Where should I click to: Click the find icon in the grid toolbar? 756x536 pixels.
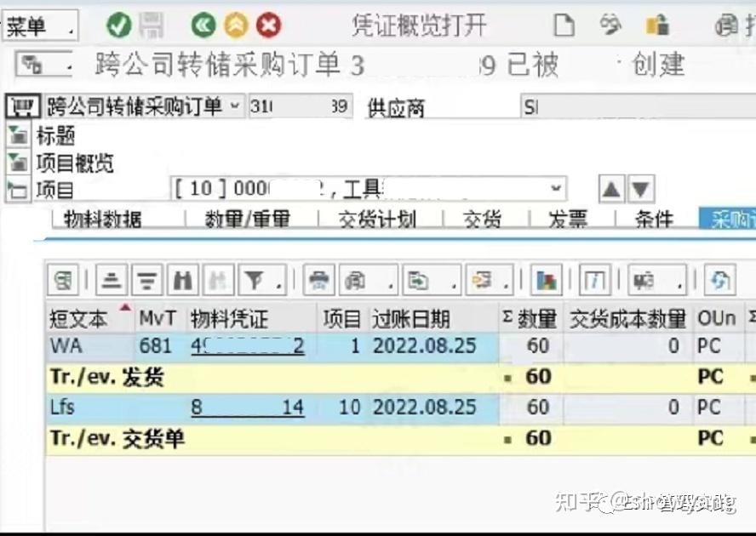point(180,279)
